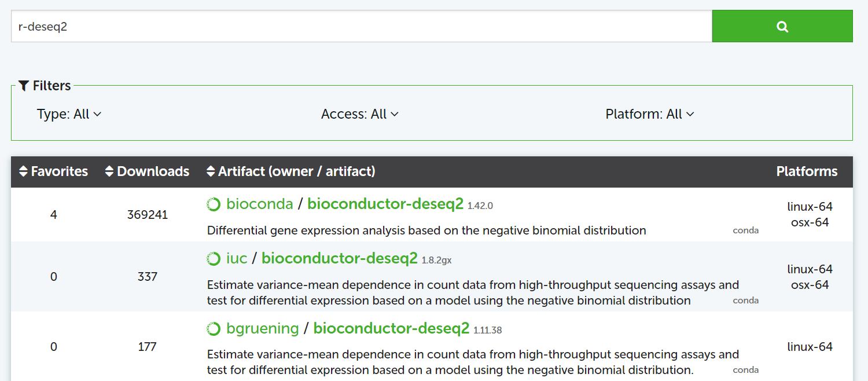The width and height of the screenshot is (868, 381).
Task: Open bgruening's bioconductor-deseq2 1.11.38 package
Action: point(391,328)
